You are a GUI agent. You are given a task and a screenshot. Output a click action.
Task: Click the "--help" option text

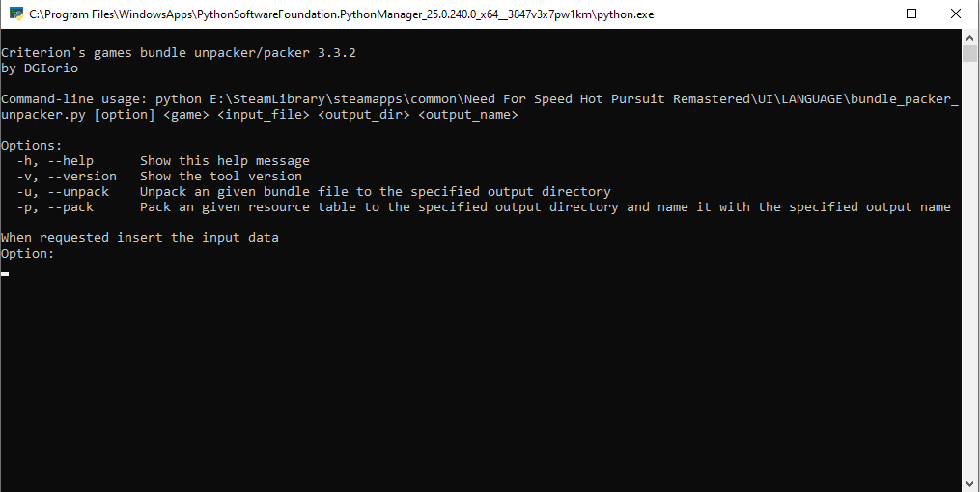pyautogui.click(x=70, y=161)
